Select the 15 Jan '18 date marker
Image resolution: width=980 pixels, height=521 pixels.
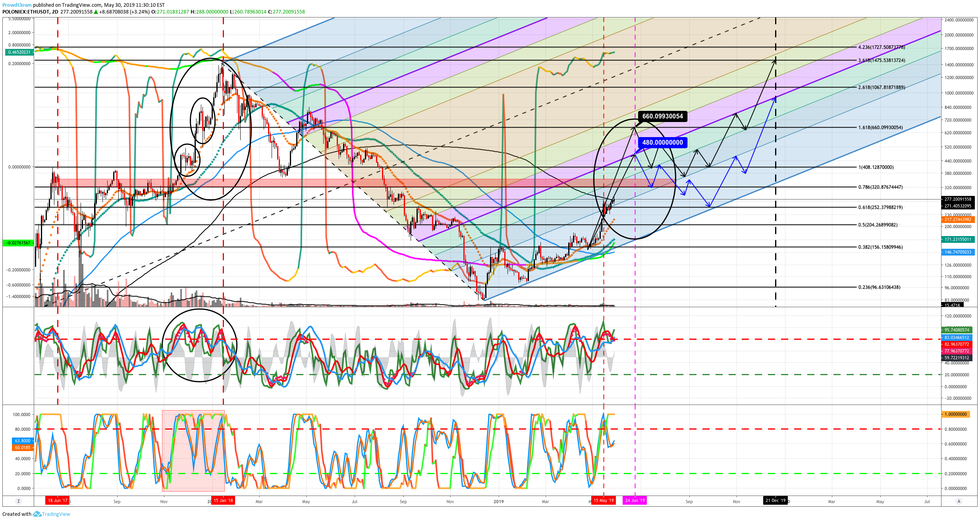(x=223, y=500)
